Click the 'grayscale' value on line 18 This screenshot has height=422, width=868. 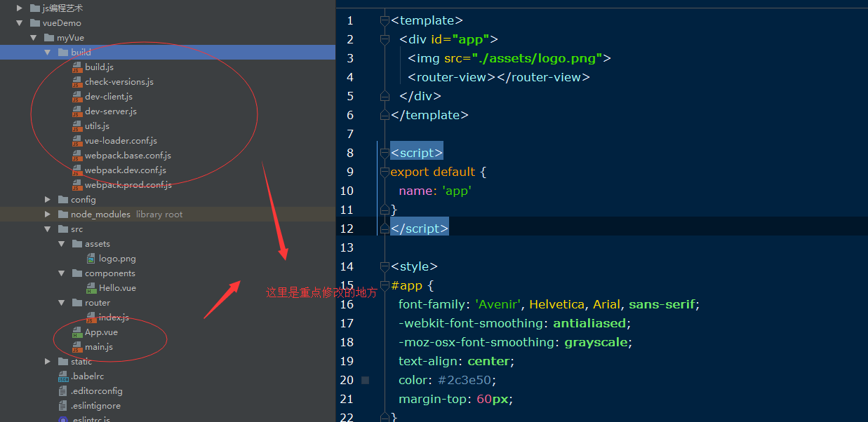(x=596, y=342)
